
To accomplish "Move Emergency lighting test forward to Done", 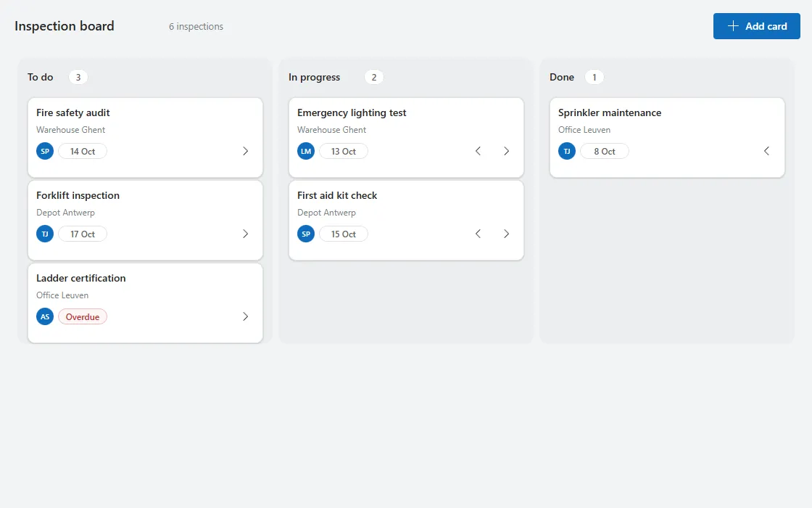I will (507, 152).
